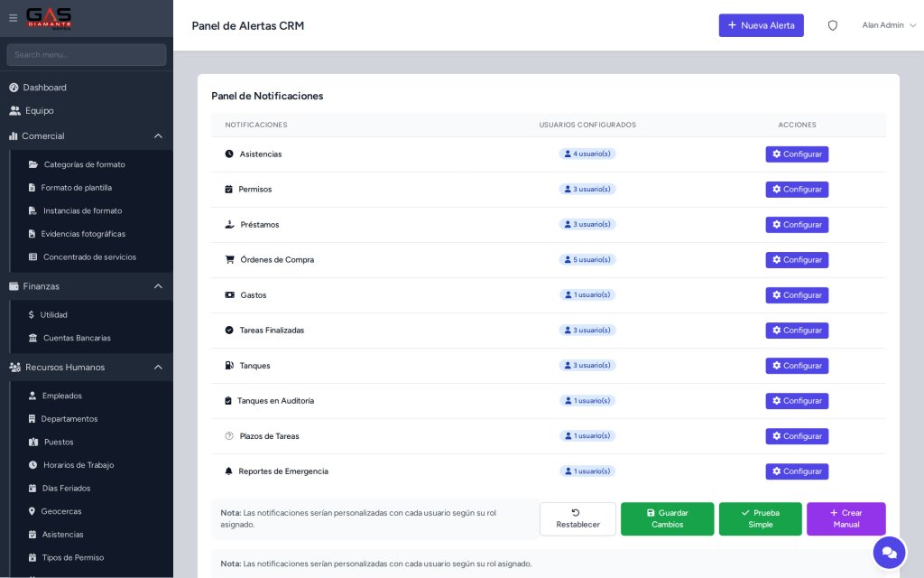Configure Permisos notifications
The width and height of the screenshot is (924, 578).
797,190
